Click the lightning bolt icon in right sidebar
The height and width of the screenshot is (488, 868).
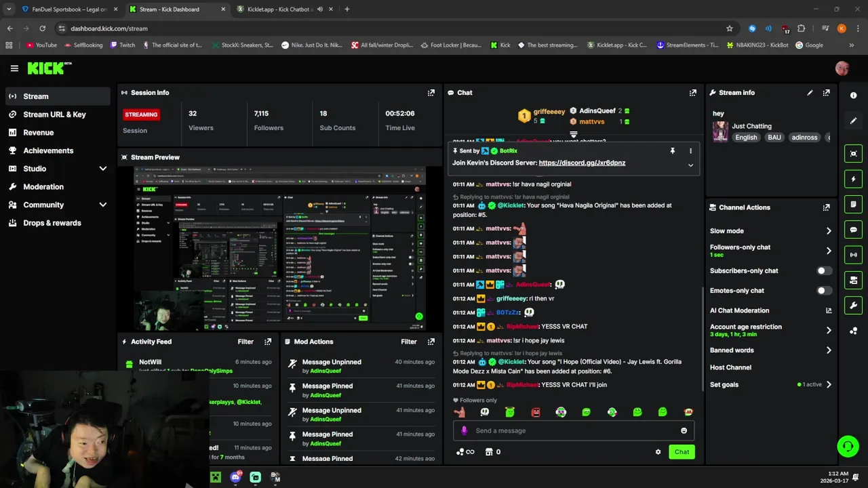[x=854, y=179]
